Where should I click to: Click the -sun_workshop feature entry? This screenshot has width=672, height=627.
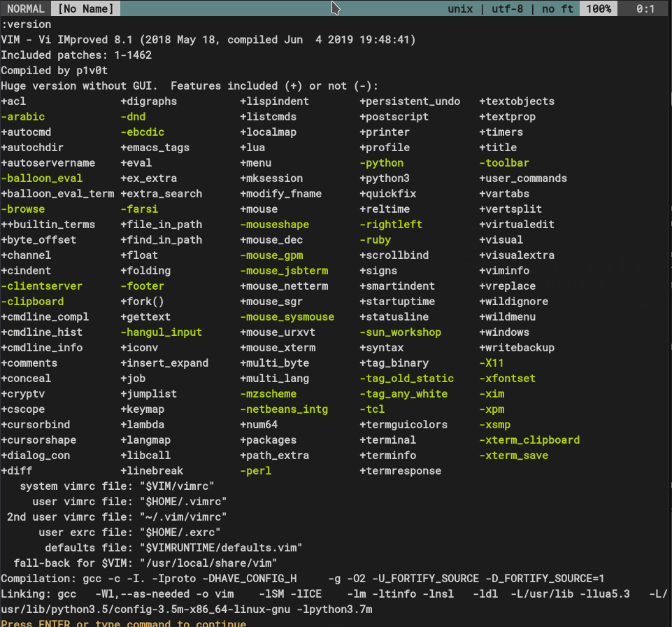click(401, 332)
